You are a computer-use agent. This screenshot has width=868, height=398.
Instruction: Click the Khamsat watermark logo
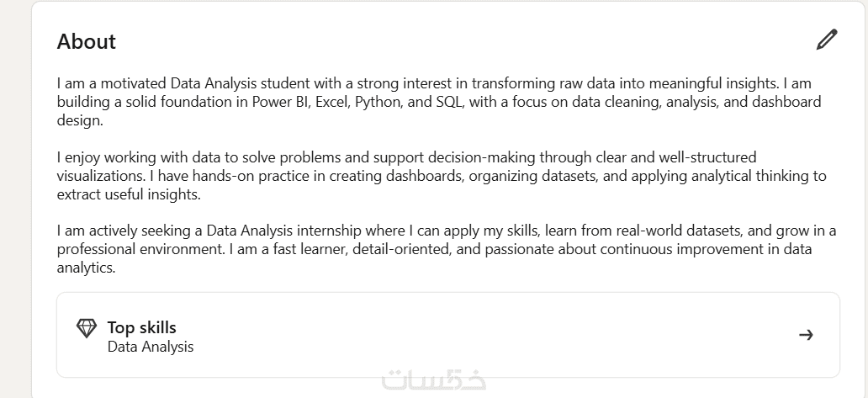433,381
